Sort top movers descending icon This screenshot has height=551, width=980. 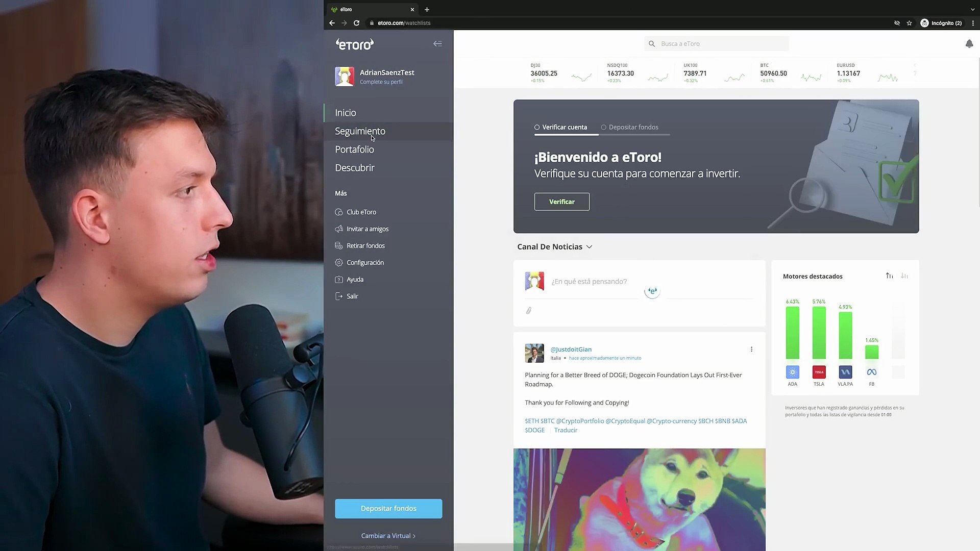[904, 276]
